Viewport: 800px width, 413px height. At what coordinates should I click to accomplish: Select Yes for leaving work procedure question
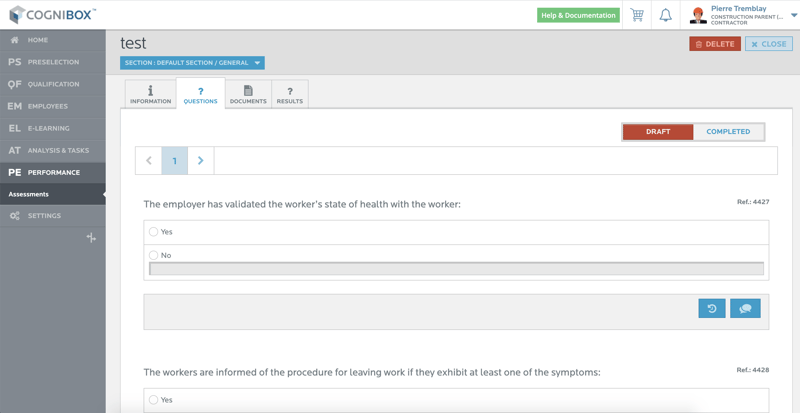(x=154, y=400)
